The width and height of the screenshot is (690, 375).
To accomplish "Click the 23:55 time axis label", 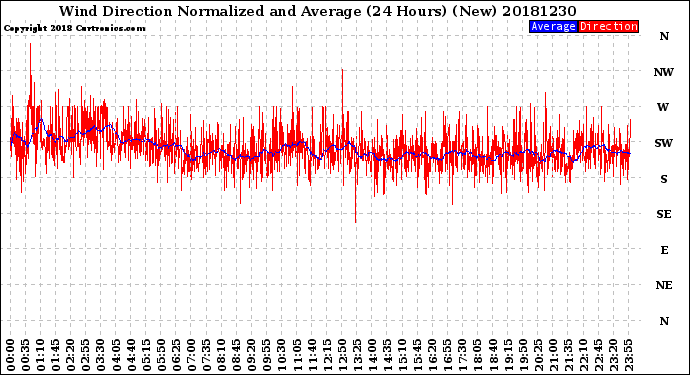I will tap(629, 355).
